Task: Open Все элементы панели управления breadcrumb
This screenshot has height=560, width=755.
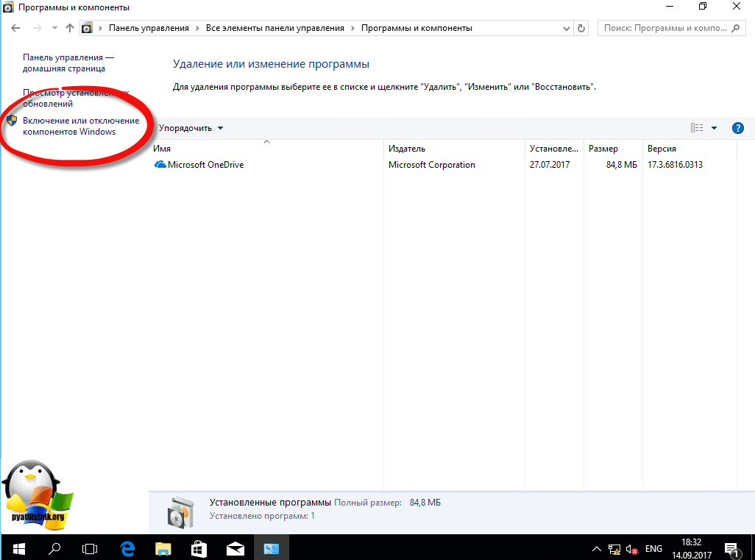Action: tap(275, 28)
